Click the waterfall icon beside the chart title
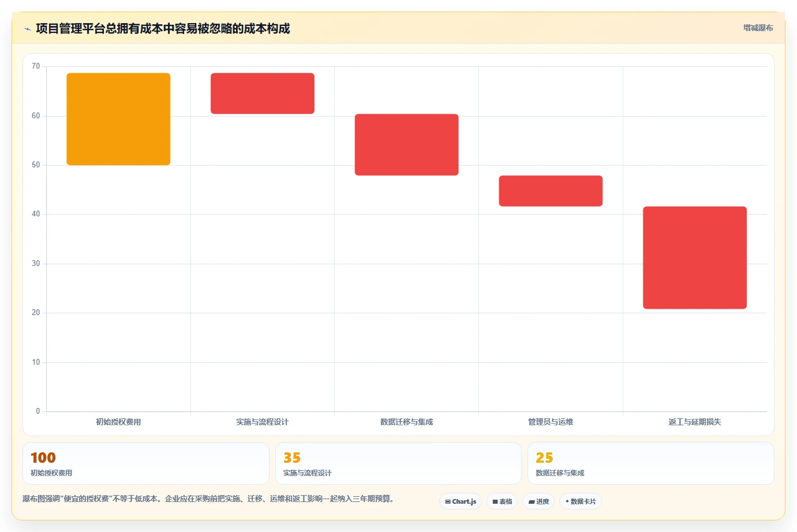Viewport: 797px width, 532px height. (27, 29)
